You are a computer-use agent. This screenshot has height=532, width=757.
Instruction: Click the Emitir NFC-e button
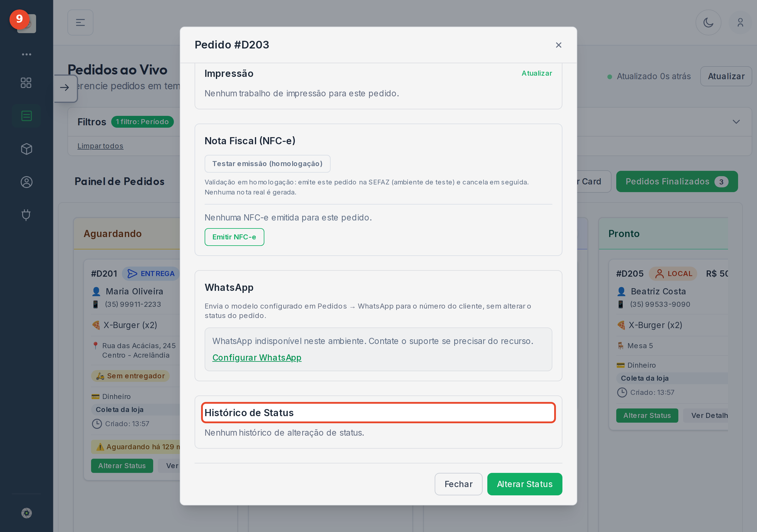point(234,237)
